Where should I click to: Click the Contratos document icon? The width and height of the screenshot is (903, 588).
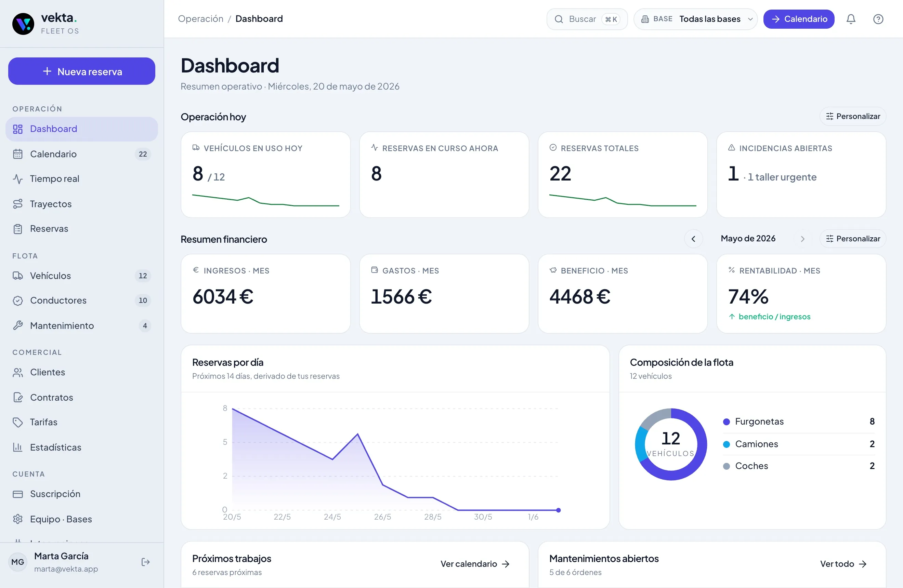pyautogui.click(x=18, y=397)
